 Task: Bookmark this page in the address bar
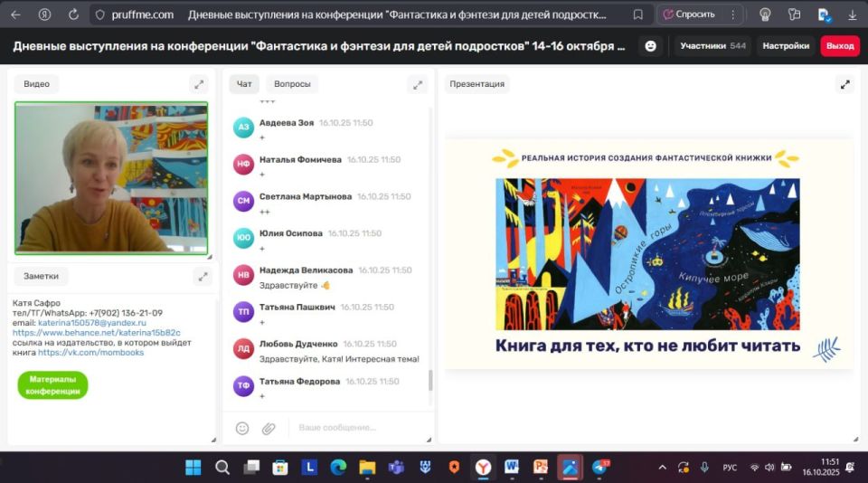pyautogui.click(x=638, y=14)
